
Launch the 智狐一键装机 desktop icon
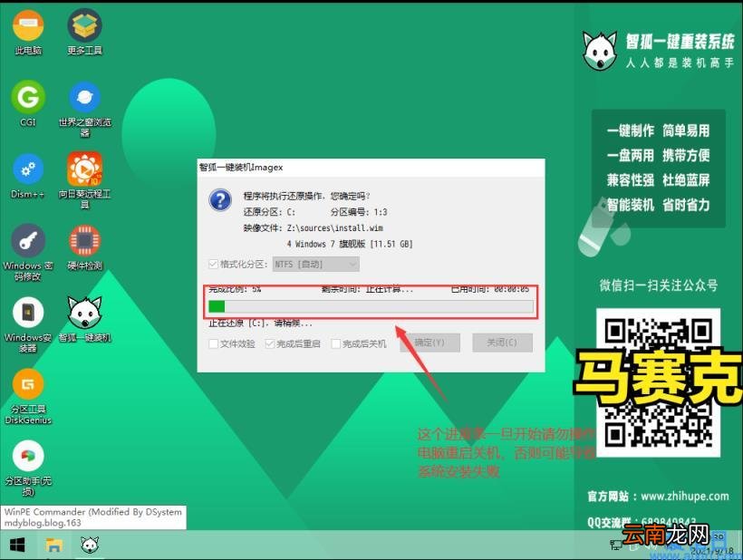point(84,319)
